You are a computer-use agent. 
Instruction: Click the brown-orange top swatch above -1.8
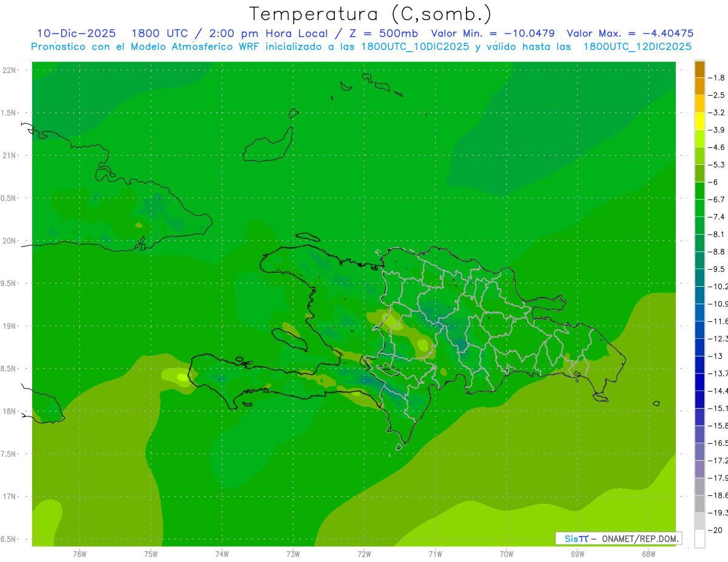click(699, 69)
